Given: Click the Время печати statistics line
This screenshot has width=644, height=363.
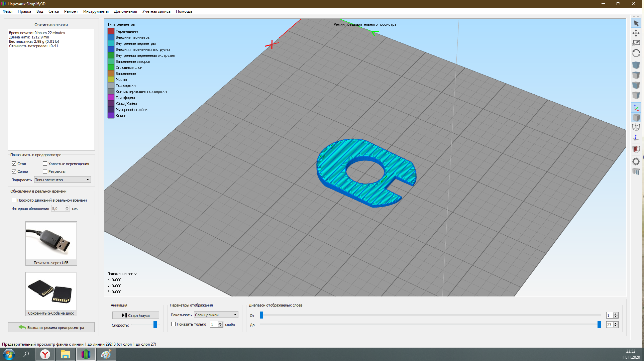Looking at the screenshot, I should [37, 33].
